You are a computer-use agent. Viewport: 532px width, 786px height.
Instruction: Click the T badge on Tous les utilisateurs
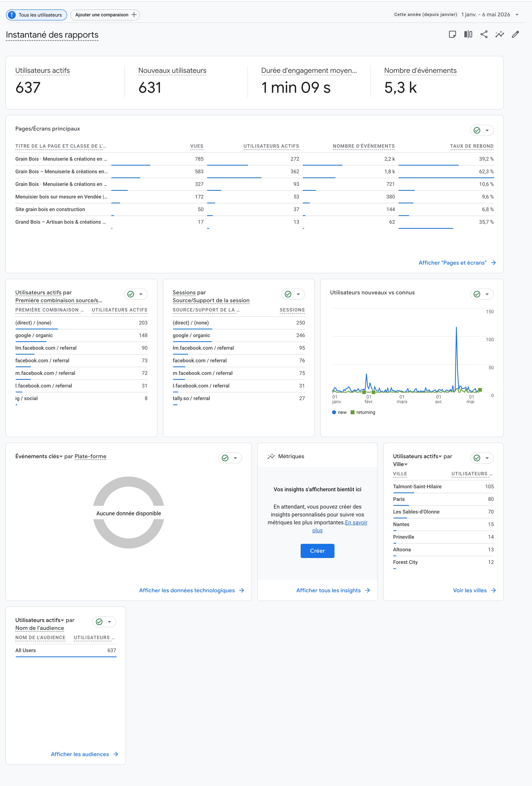[12, 15]
